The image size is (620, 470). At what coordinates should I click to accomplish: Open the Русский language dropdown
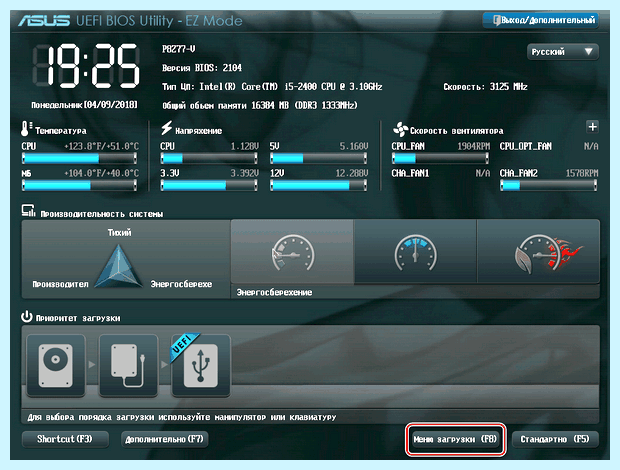pyautogui.click(x=563, y=52)
